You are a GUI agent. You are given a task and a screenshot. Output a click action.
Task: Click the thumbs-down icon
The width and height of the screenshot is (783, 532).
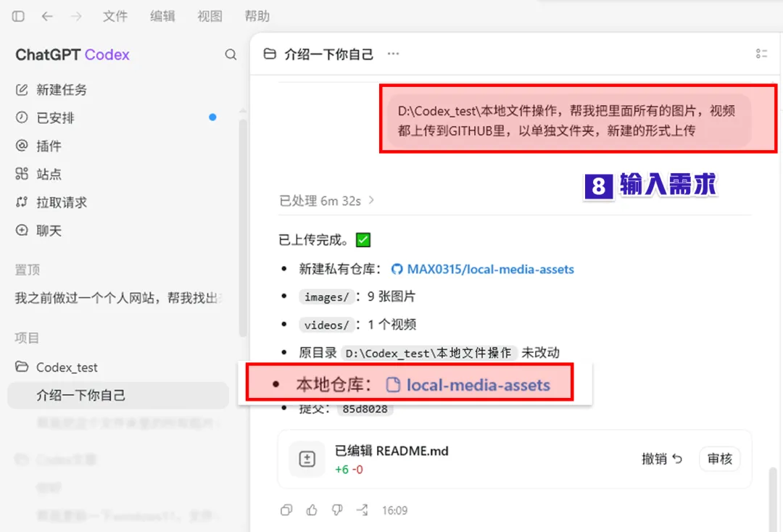pyautogui.click(x=337, y=510)
